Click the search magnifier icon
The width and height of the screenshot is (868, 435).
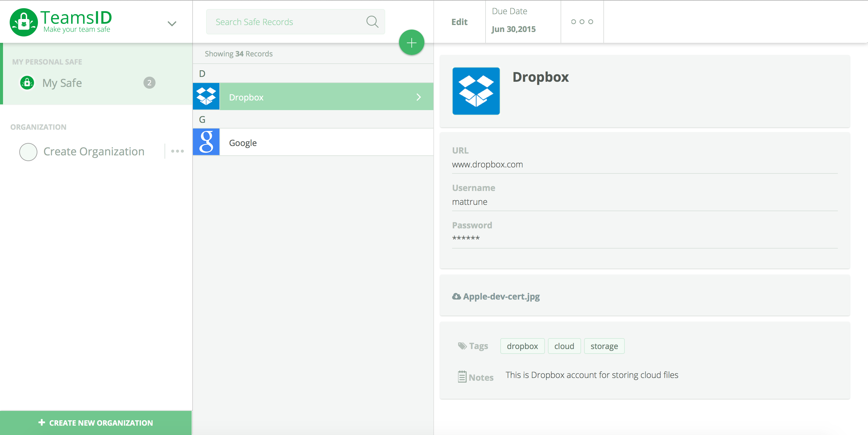pyautogui.click(x=372, y=22)
